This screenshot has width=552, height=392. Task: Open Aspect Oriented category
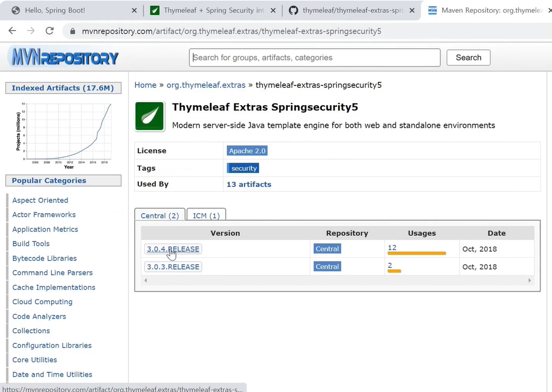coord(40,200)
